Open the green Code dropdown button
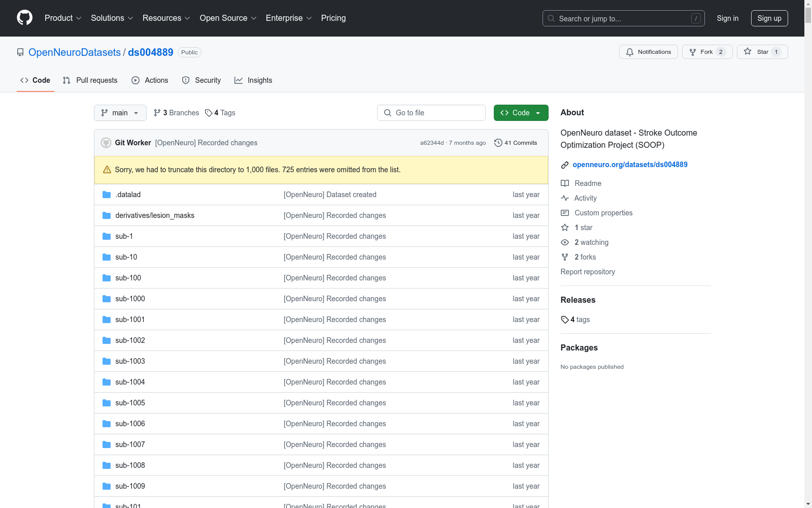The height and width of the screenshot is (508, 812). [x=521, y=113]
